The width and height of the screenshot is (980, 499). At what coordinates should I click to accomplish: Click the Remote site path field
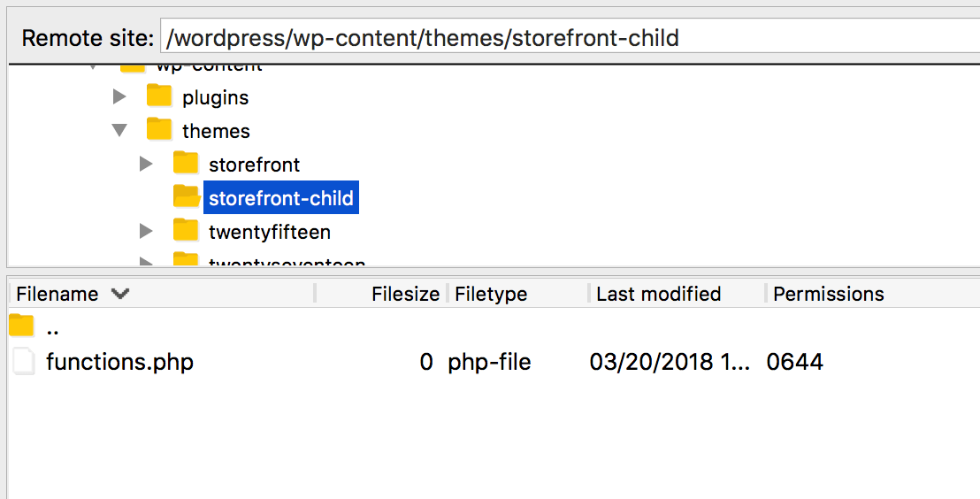point(566,39)
